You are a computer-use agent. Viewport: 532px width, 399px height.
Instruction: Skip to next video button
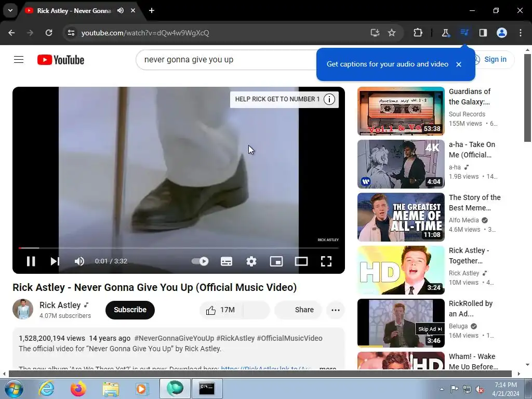(x=55, y=261)
